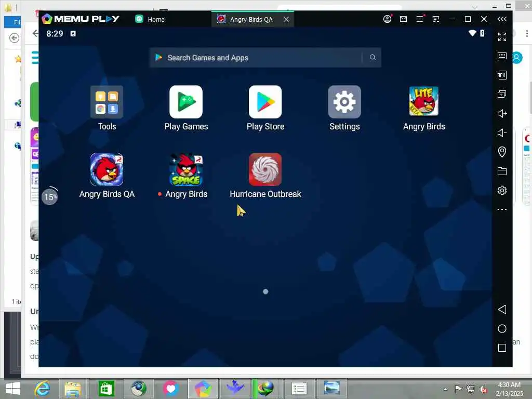Launch Angry Birds Space app
Image resolution: width=532 pixels, height=399 pixels.
point(186,170)
